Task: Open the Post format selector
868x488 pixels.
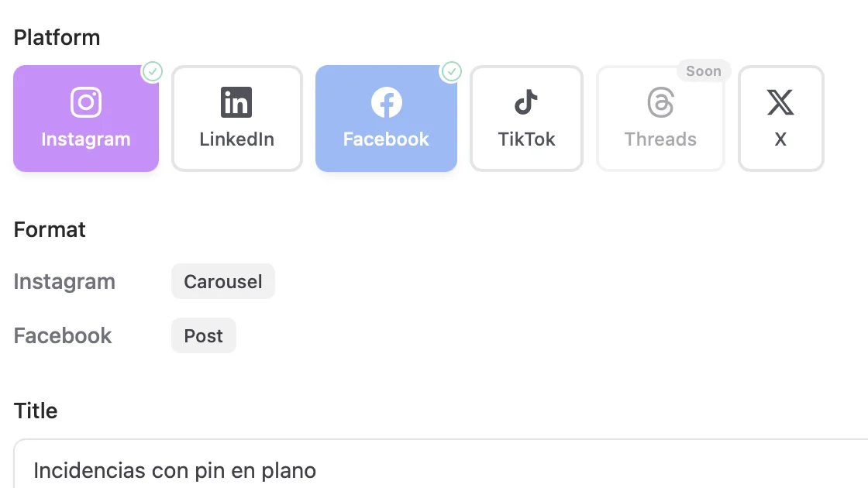Action: [x=204, y=335]
